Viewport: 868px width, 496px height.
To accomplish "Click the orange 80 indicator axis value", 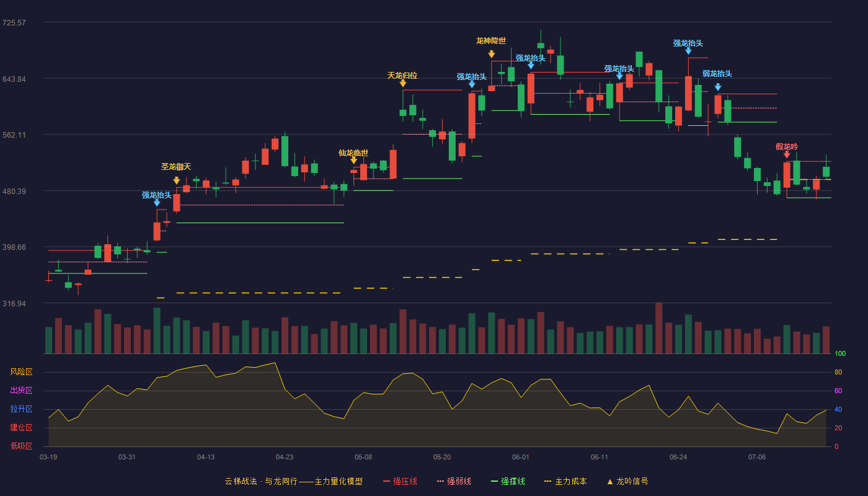I will click(x=838, y=372).
